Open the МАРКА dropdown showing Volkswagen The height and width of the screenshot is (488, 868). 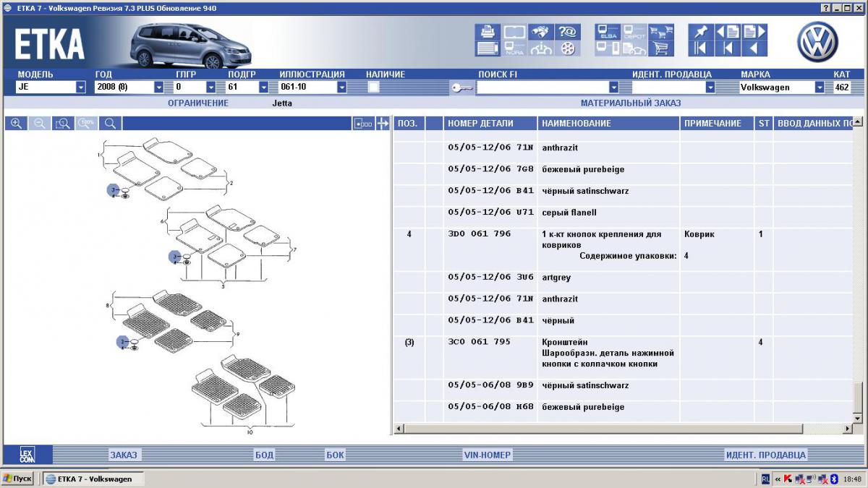820,87
